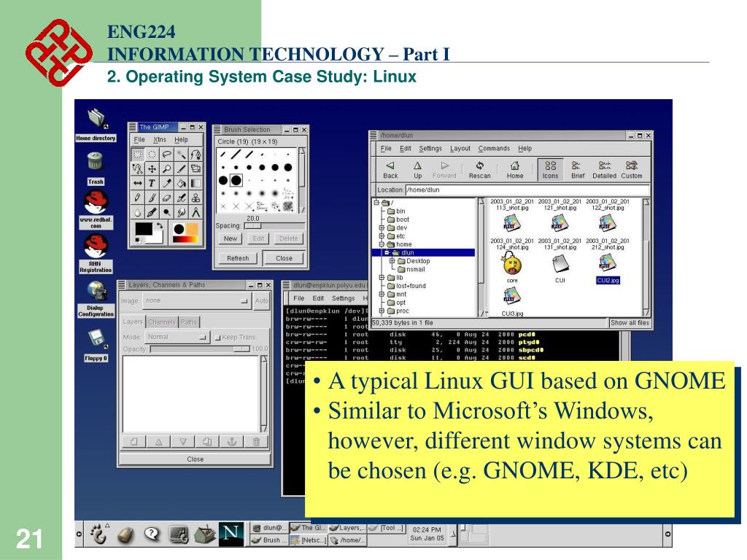Click Close in the Layers dialog
The height and width of the screenshot is (560, 747).
point(196,459)
